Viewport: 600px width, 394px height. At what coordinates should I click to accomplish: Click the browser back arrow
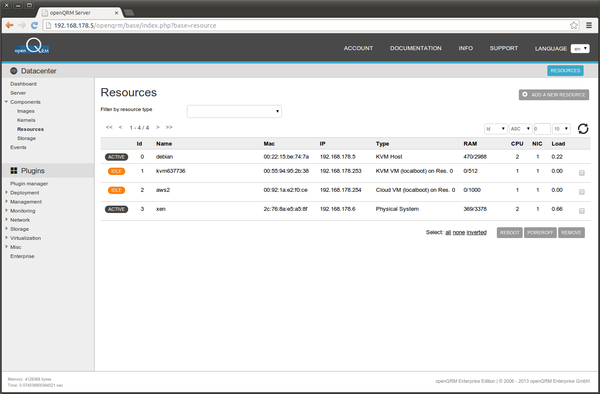pyautogui.click(x=10, y=25)
